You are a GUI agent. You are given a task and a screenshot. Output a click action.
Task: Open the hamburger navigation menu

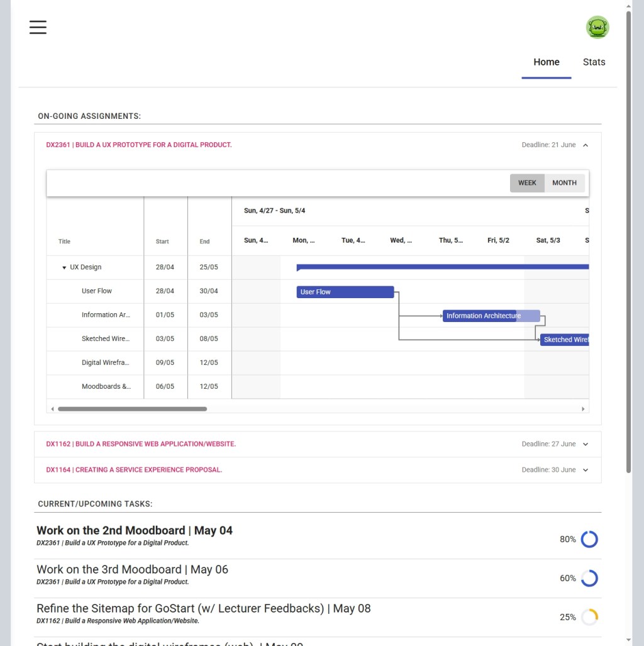[38, 27]
